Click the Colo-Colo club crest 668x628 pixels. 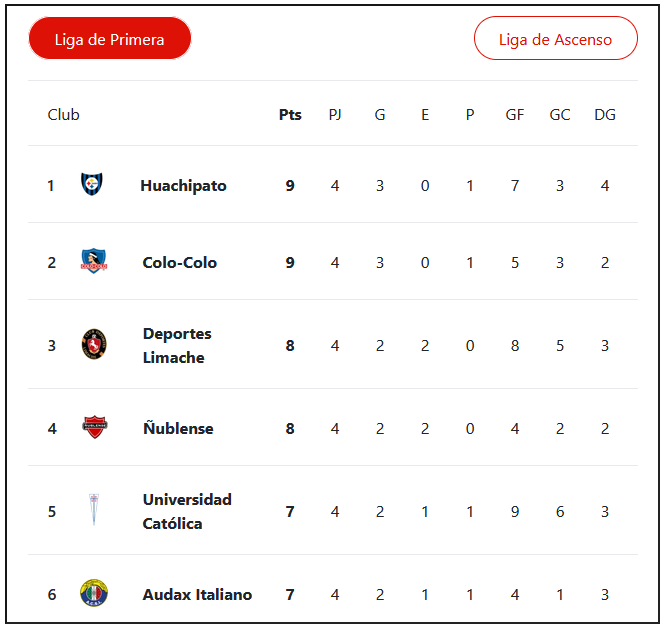[93, 262]
